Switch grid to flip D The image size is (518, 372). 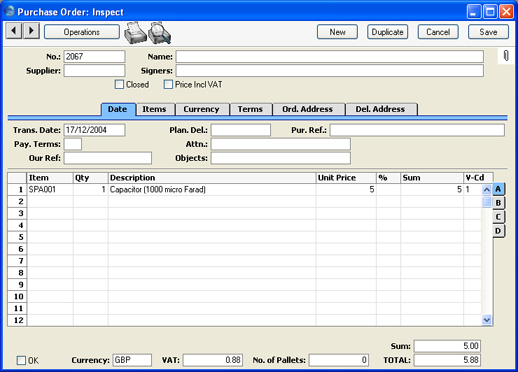(498, 231)
